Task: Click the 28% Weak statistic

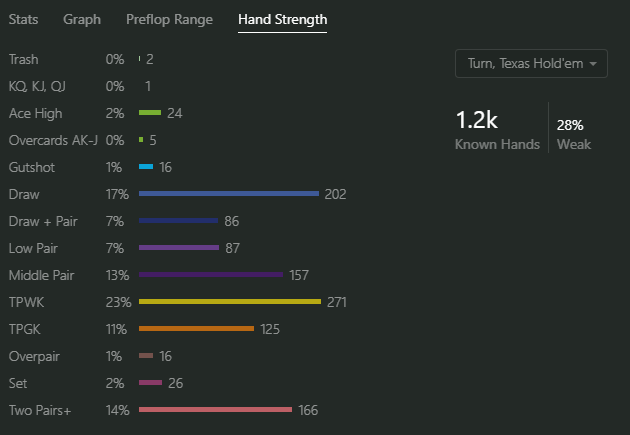Action: pos(573,133)
